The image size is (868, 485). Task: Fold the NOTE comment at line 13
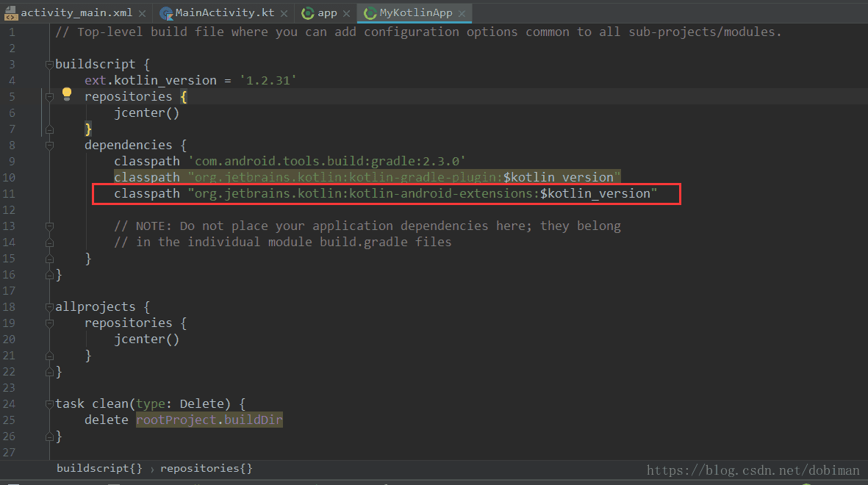pyautogui.click(x=49, y=226)
